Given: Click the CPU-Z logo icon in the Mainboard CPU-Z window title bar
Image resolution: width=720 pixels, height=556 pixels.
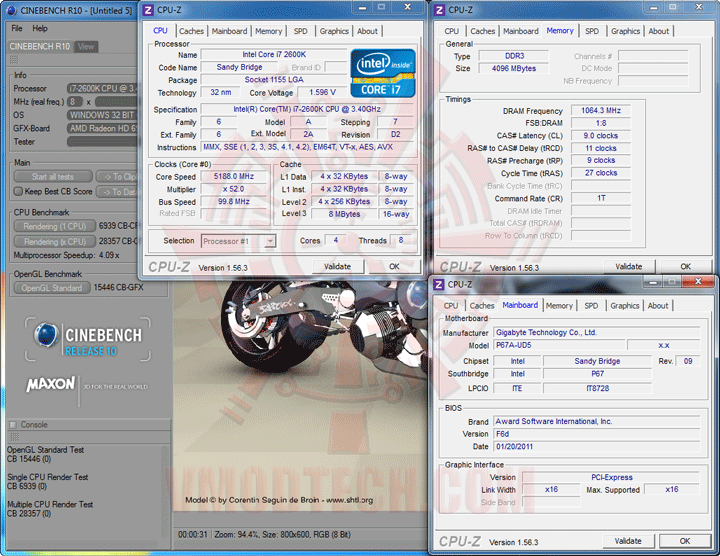Looking at the screenshot, I should click(439, 284).
